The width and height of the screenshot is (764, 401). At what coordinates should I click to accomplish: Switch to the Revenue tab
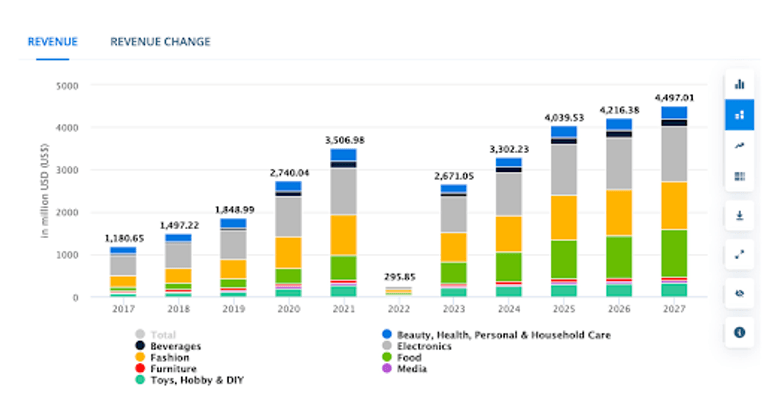click(53, 42)
